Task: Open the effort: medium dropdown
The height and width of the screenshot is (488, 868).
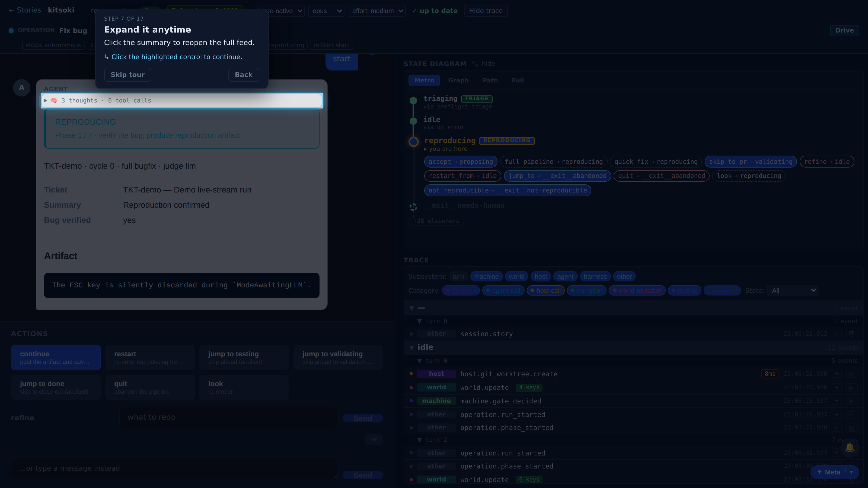Action: point(376,11)
